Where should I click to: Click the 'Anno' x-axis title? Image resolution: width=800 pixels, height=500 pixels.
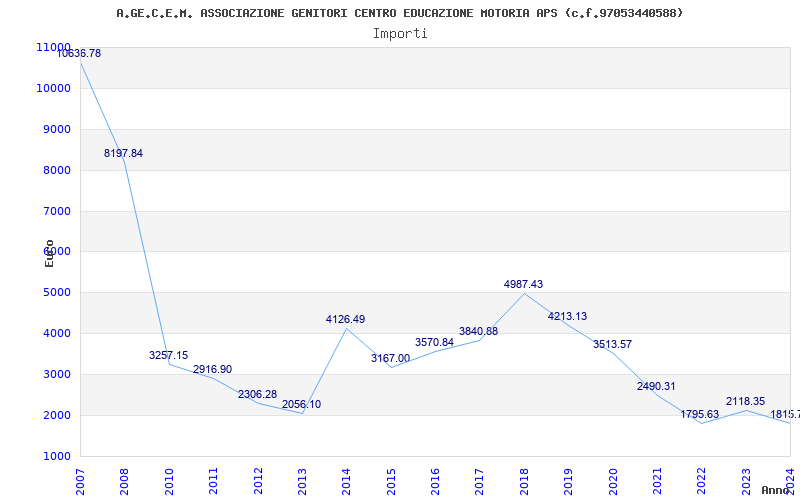pyautogui.click(x=776, y=490)
